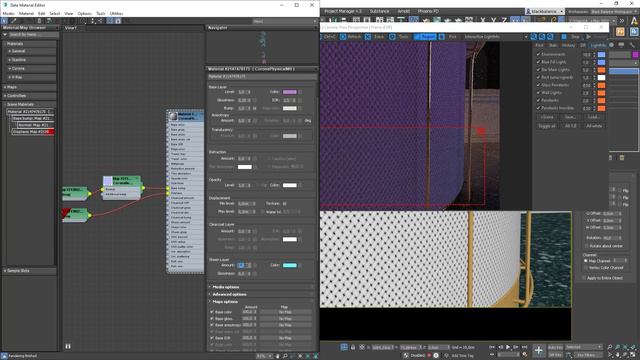Viewport: 640px width, 360px height.
Task: Open the Modes menu
Action: pyautogui.click(x=9, y=13)
